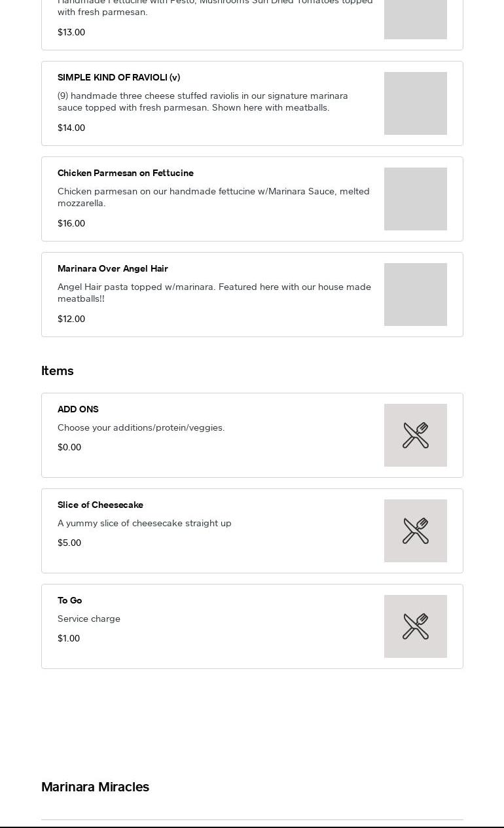This screenshot has height=828, width=504.
Task: Select the Chicken Parmesan on Fettucine title
Action: (x=126, y=173)
